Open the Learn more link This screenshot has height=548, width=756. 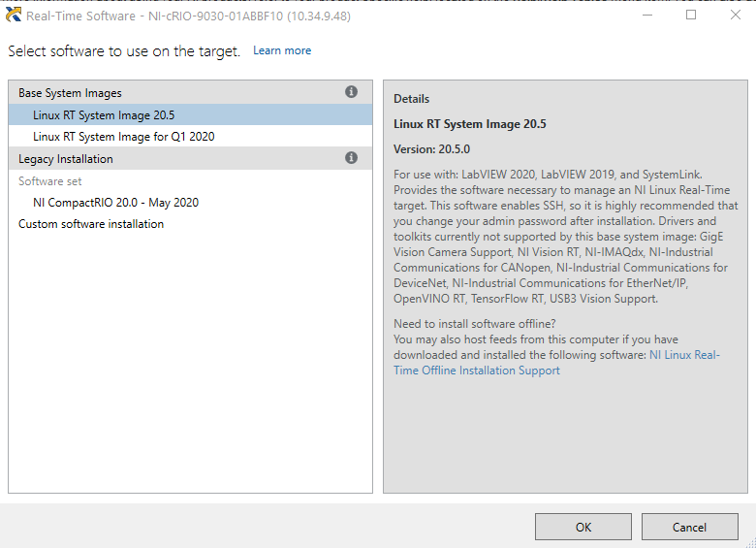(x=282, y=50)
